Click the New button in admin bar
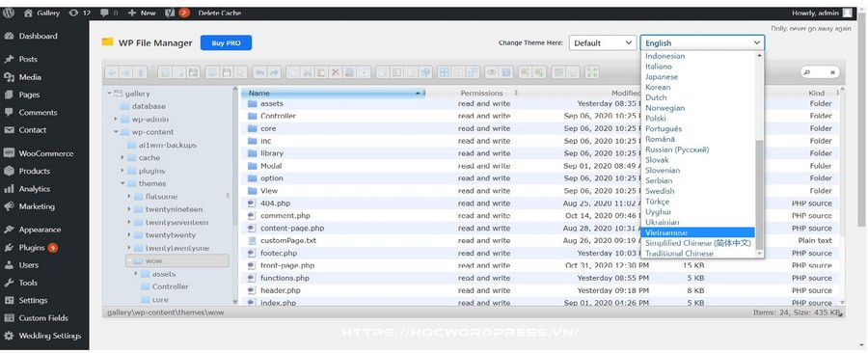Image resolution: width=868 pixels, height=353 pixels. point(142,13)
